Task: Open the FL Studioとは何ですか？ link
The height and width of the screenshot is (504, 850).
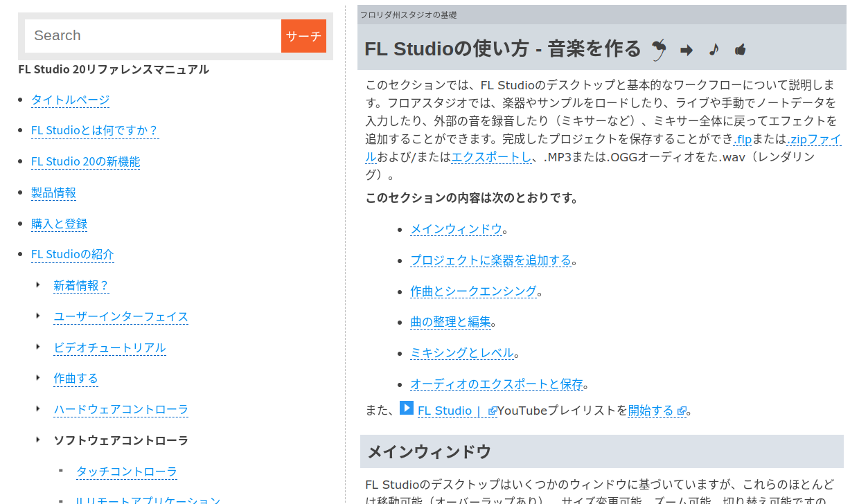Action: click(95, 130)
